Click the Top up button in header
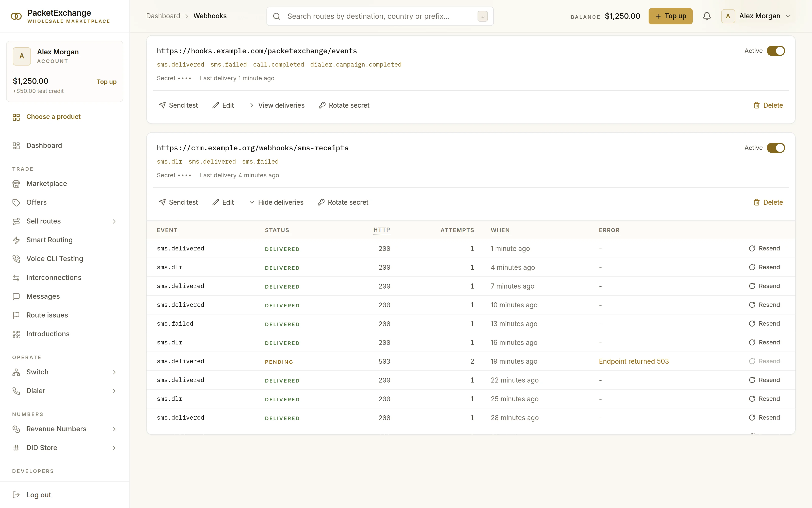Viewport: 812px width, 508px height. point(670,16)
